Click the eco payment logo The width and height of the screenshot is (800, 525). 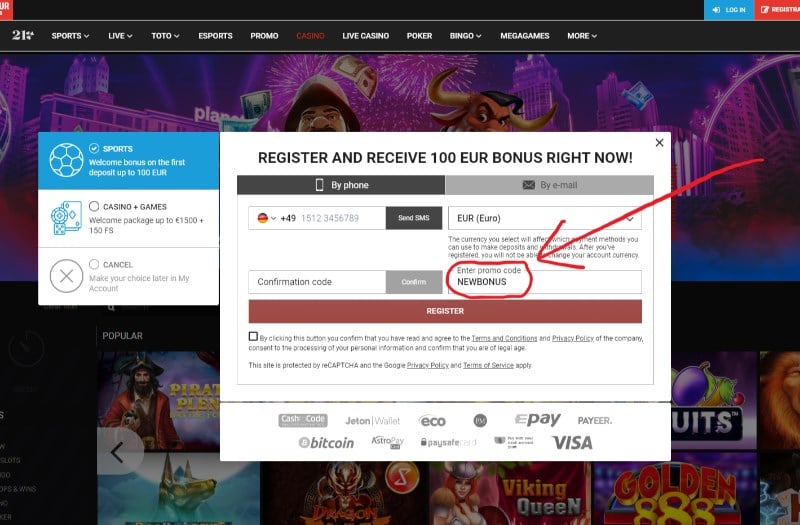click(x=432, y=421)
